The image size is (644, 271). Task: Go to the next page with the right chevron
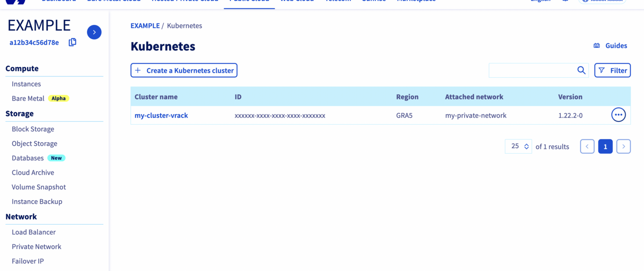623,146
